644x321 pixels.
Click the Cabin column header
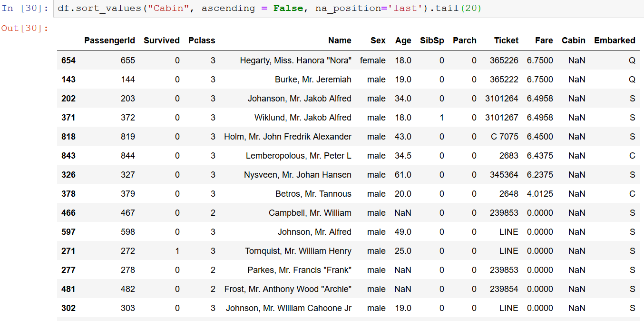573,40
